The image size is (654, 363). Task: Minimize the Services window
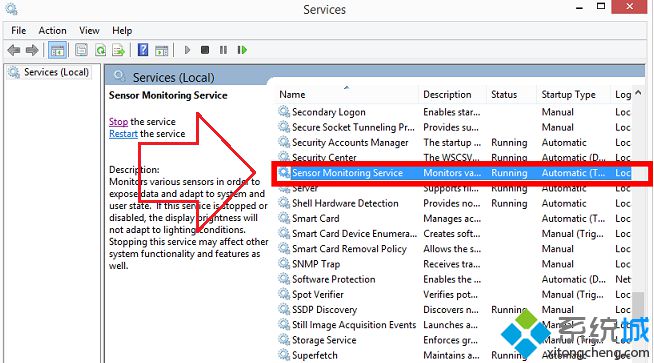579,8
